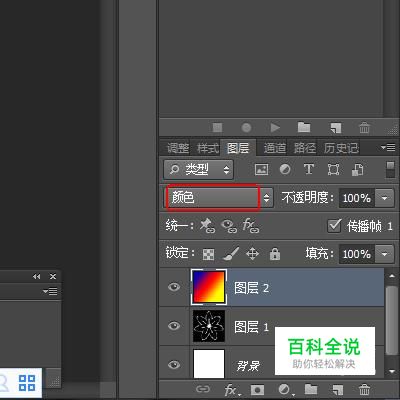This screenshot has width=400, height=400.
Task: Open the 类型 layer filter dropdown
Action: [199, 170]
